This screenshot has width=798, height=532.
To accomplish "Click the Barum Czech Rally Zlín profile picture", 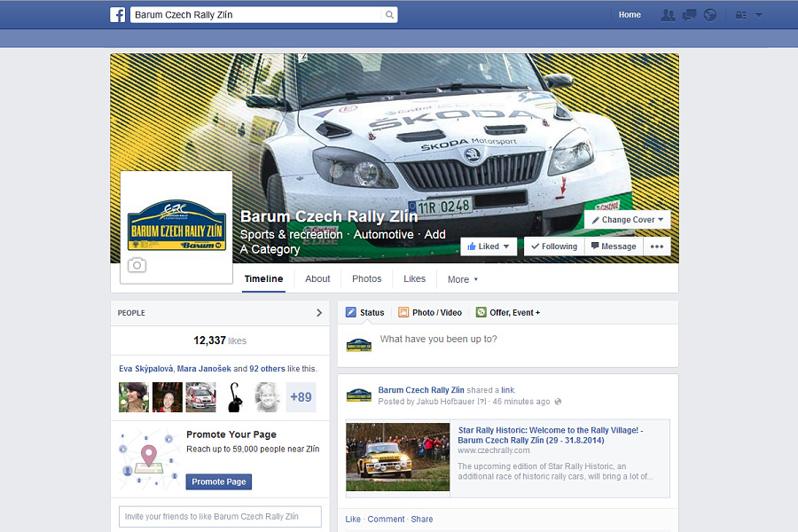I will [176, 224].
